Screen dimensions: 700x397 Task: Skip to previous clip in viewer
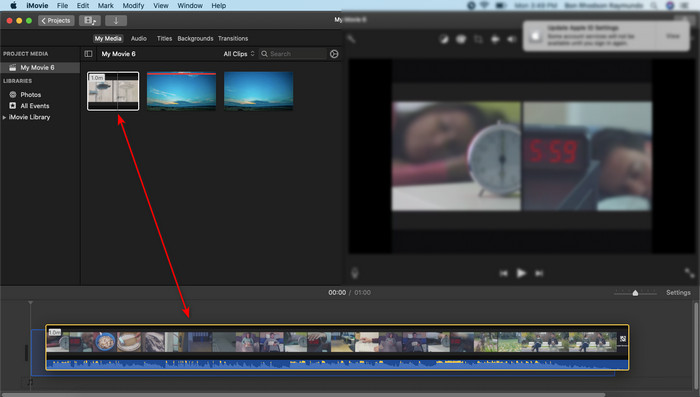tap(503, 273)
